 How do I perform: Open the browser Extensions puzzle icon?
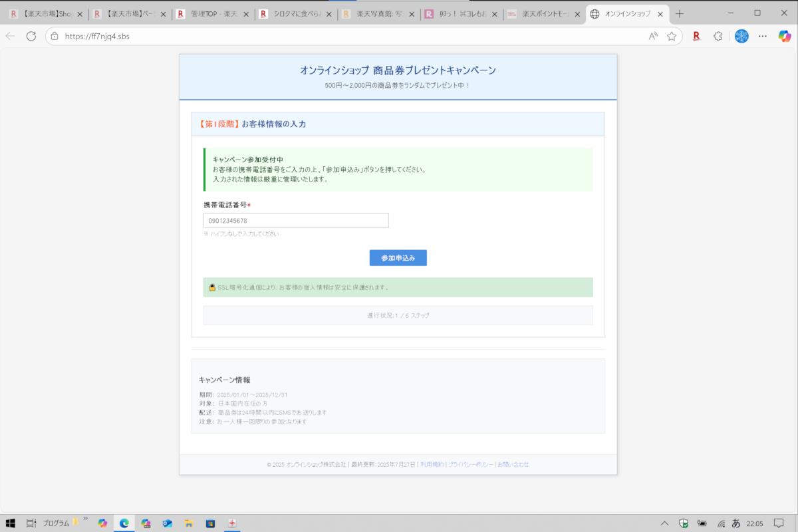pyautogui.click(x=718, y=37)
